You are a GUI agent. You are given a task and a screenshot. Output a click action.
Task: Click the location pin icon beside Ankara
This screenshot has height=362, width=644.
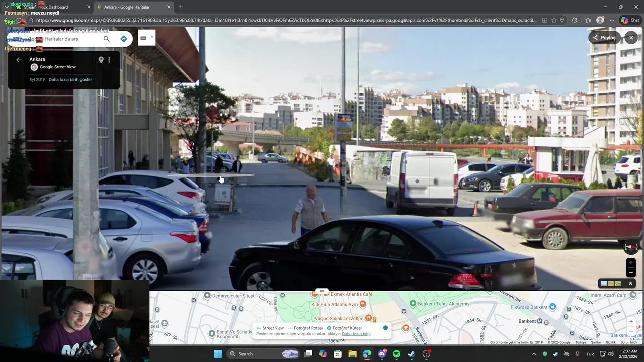pos(101,60)
